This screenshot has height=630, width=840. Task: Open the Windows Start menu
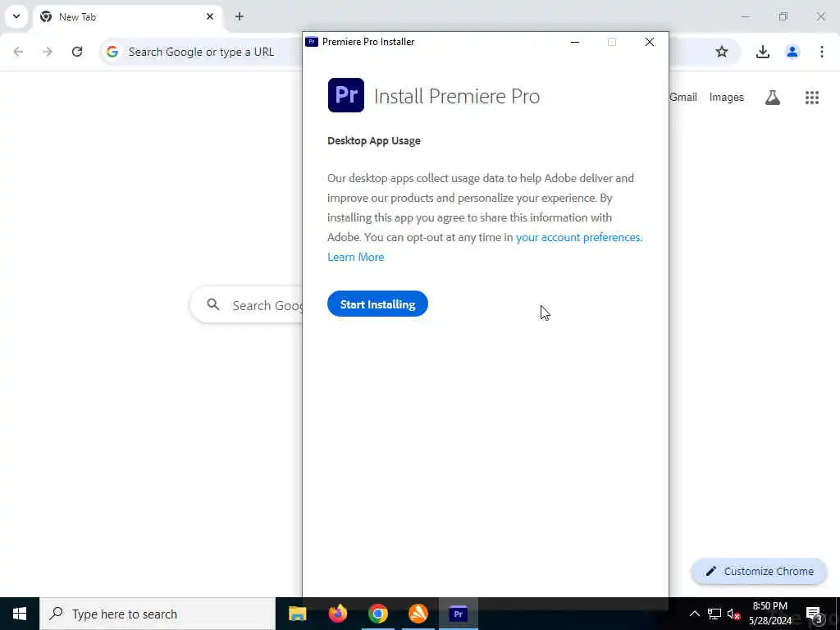tap(20, 614)
